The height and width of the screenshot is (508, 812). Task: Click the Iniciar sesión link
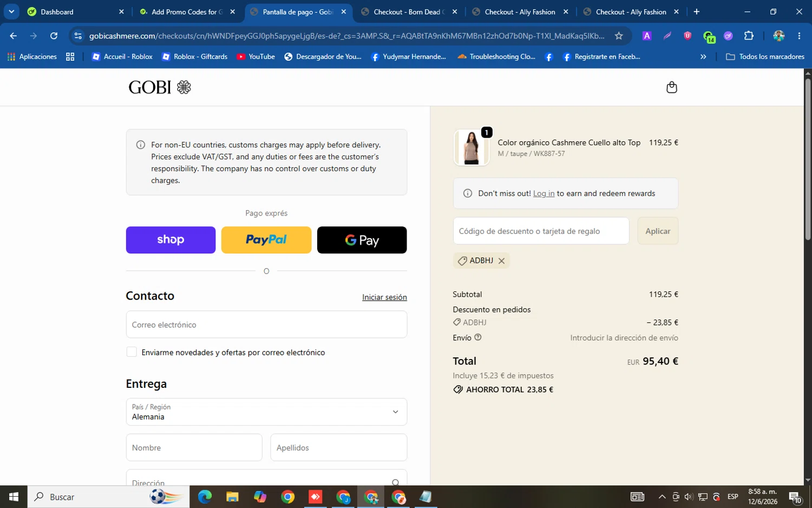pos(384,297)
